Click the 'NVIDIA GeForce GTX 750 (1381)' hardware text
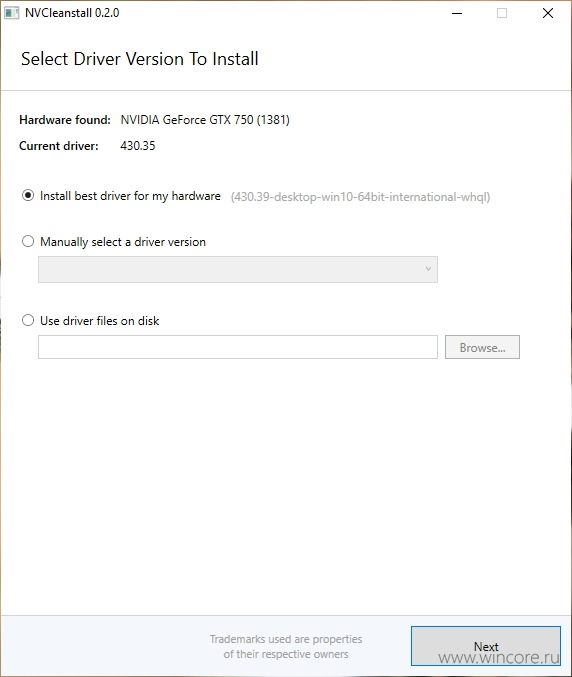The height and width of the screenshot is (677, 572). (x=205, y=120)
